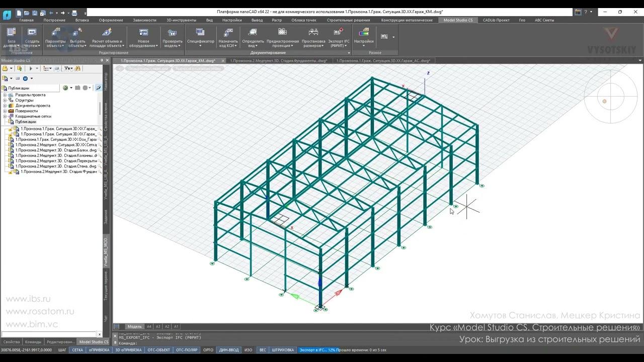Switch to the A1 layout tab
The width and height of the screenshot is (644, 362).
coord(176,326)
